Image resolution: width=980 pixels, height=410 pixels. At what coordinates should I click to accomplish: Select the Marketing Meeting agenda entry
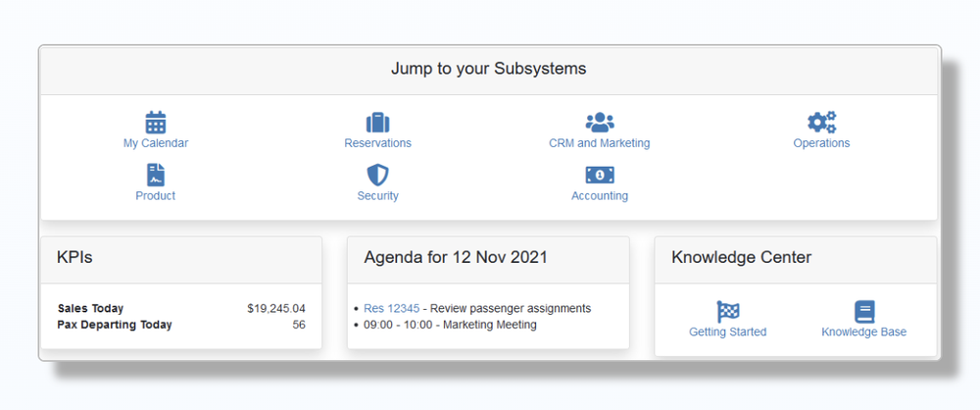point(450,325)
